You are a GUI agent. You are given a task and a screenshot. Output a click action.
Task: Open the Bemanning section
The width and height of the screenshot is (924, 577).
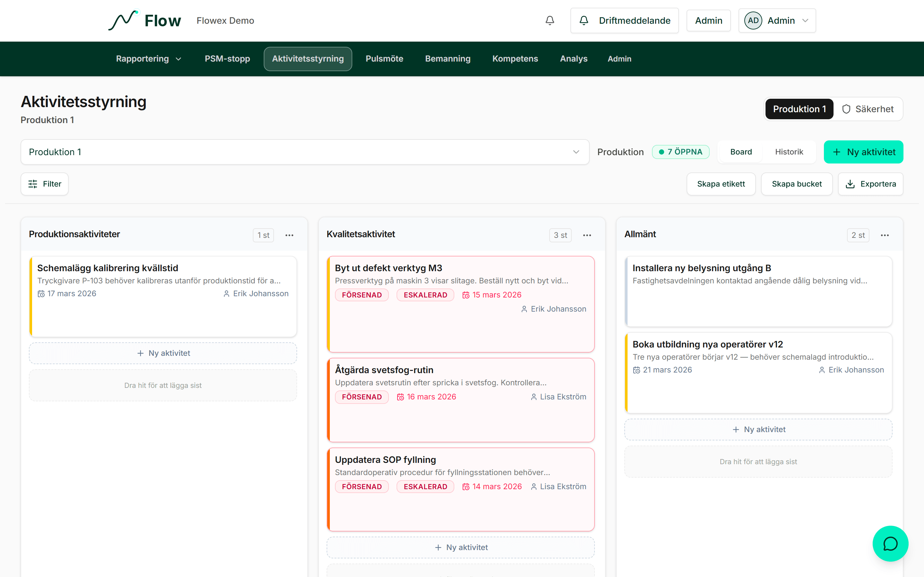(448, 59)
